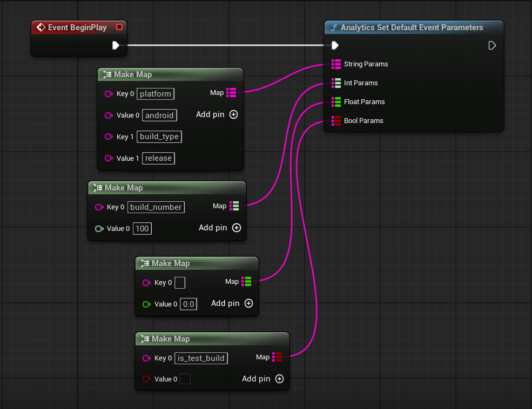This screenshot has width=532, height=409.
Task: Click the red delegate pin on BeginPlay
Action: point(119,27)
